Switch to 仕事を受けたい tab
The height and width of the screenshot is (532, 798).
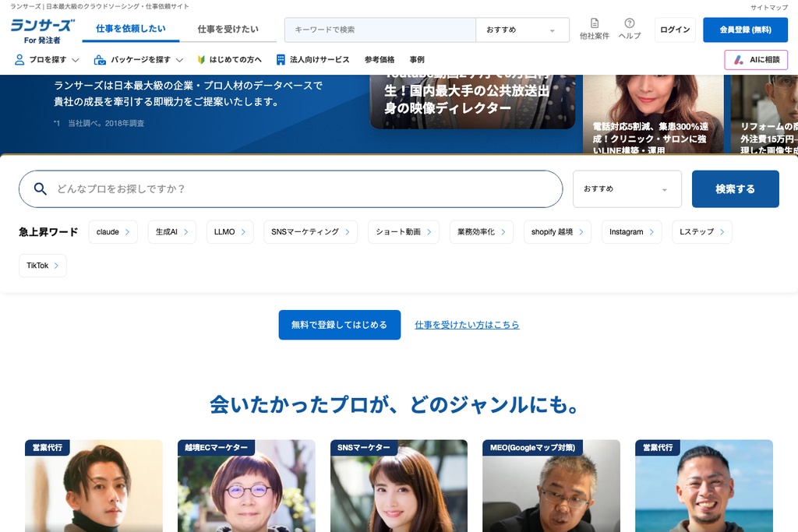tap(228, 29)
